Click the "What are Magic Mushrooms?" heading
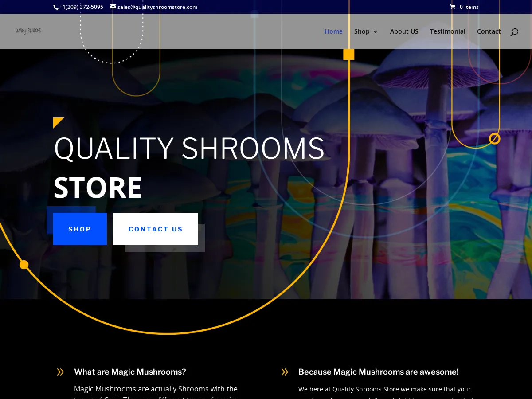This screenshot has height=399, width=532. pos(130,372)
